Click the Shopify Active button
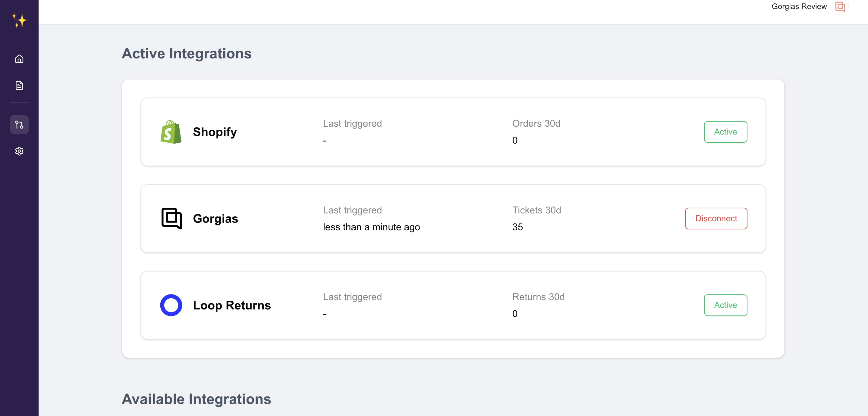The height and width of the screenshot is (416, 868). [725, 132]
